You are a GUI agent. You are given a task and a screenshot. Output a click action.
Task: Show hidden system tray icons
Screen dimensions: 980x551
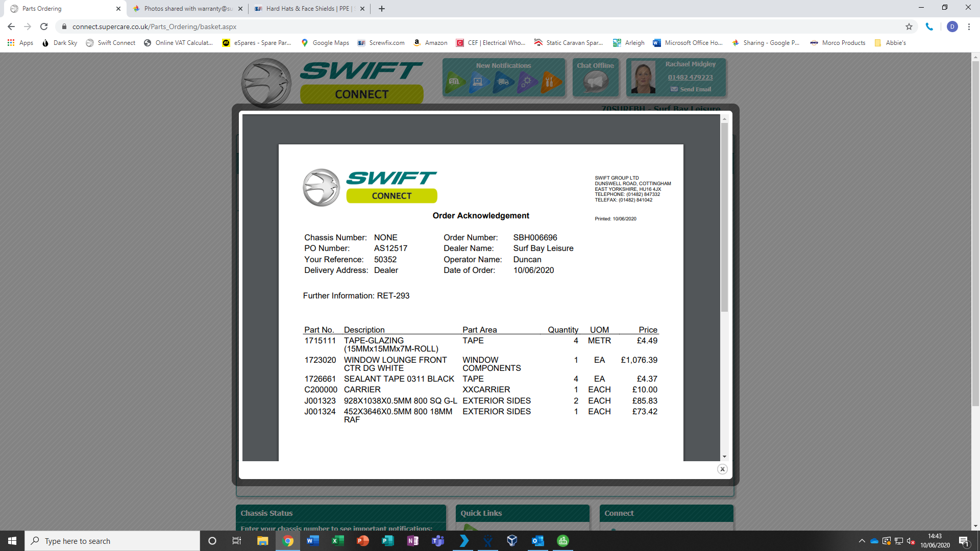[x=862, y=541]
